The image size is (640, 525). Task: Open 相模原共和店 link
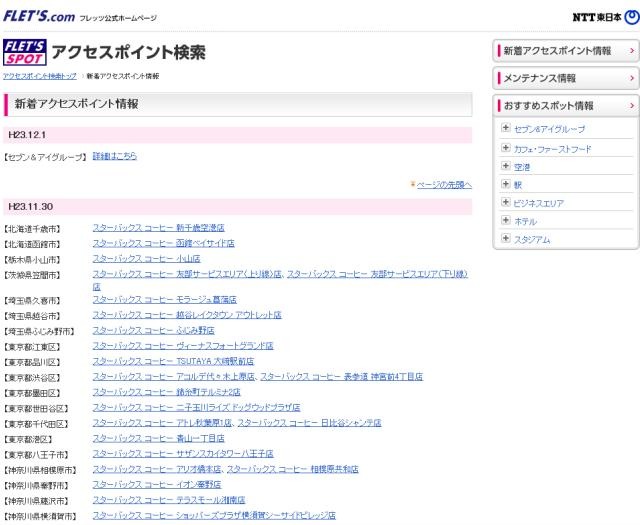pos(293,469)
